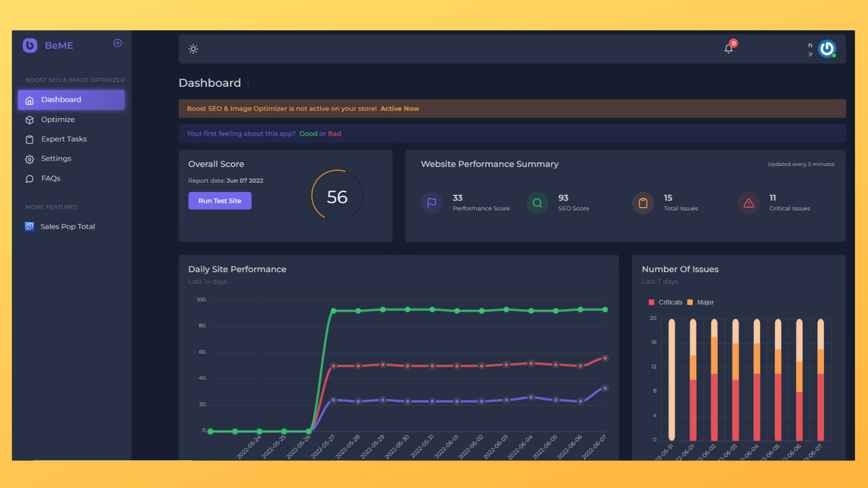Click the BeME logo icon
Image resolution: width=868 pixels, height=488 pixels.
tap(30, 45)
